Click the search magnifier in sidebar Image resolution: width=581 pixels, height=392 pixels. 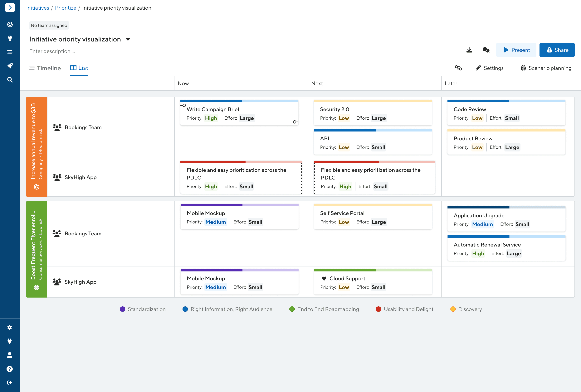pyautogui.click(x=10, y=80)
